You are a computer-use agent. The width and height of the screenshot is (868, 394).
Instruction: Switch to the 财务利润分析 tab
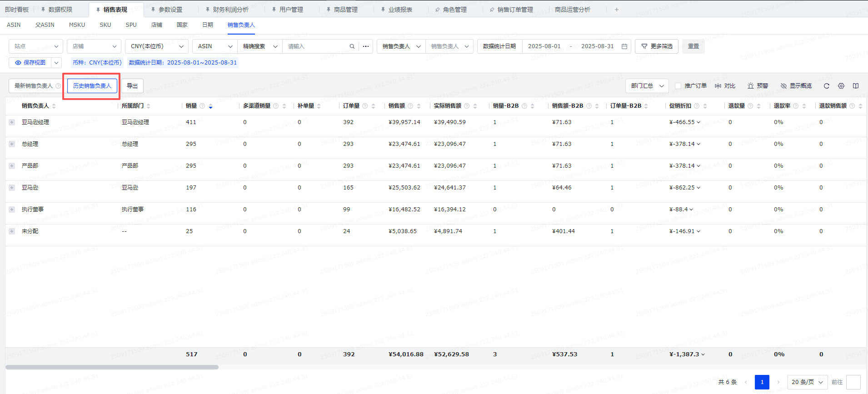point(230,10)
